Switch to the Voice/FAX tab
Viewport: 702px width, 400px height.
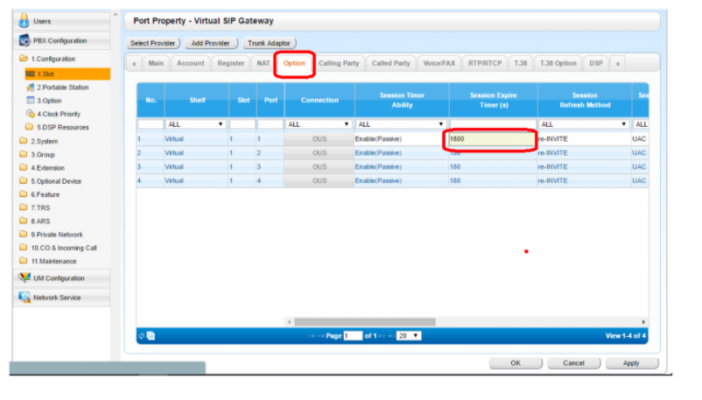coord(440,63)
